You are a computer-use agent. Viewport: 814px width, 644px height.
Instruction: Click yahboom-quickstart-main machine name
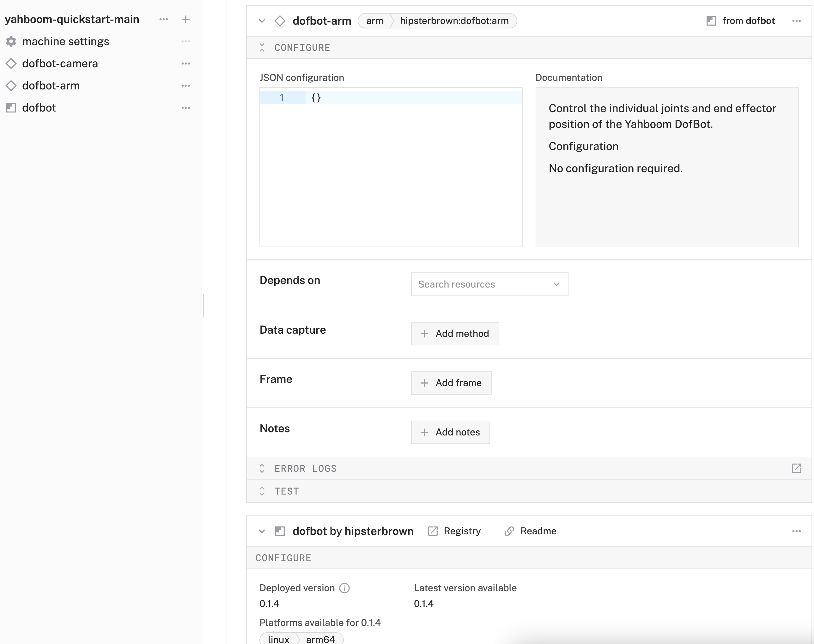pos(72,19)
